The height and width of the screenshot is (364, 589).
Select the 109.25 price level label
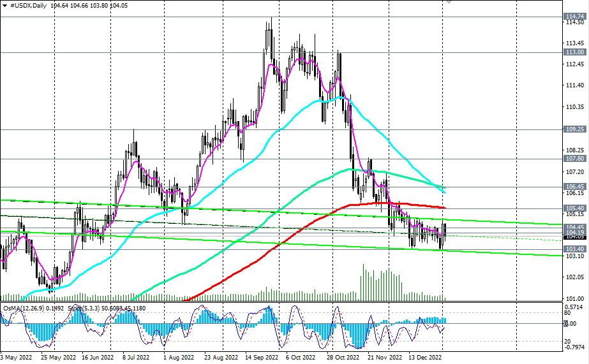point(573,129)
